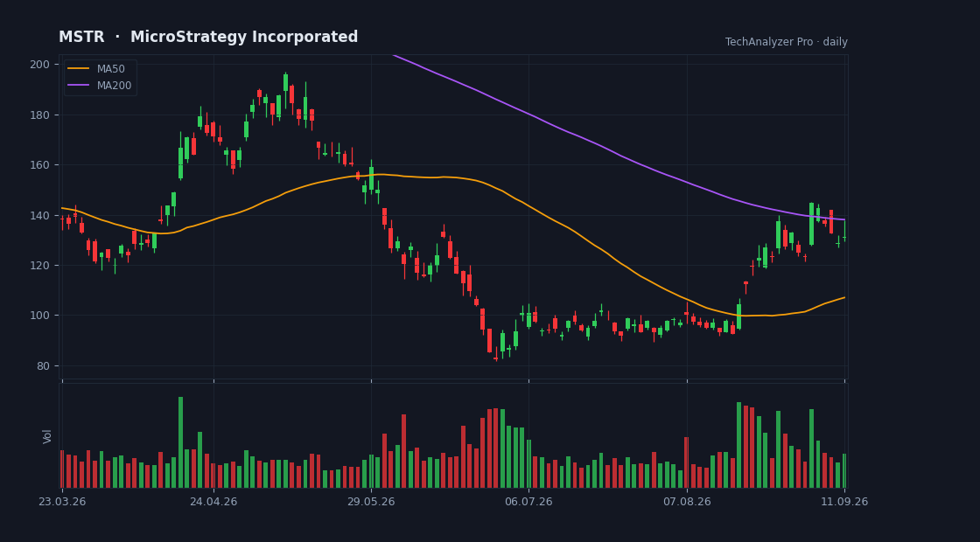The height and width of the screenshot is (542, 980).
Task: Click the 200 price axis label
Action: pos(42,65)
